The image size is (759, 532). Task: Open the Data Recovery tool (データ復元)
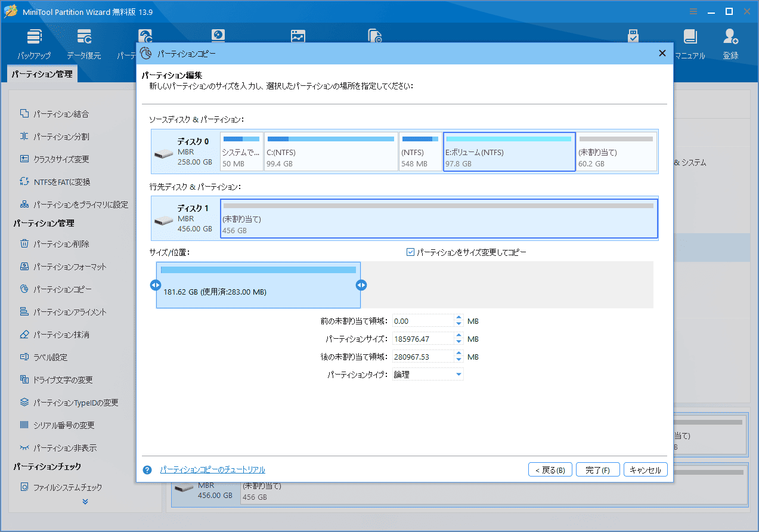[x=83, y=44]
